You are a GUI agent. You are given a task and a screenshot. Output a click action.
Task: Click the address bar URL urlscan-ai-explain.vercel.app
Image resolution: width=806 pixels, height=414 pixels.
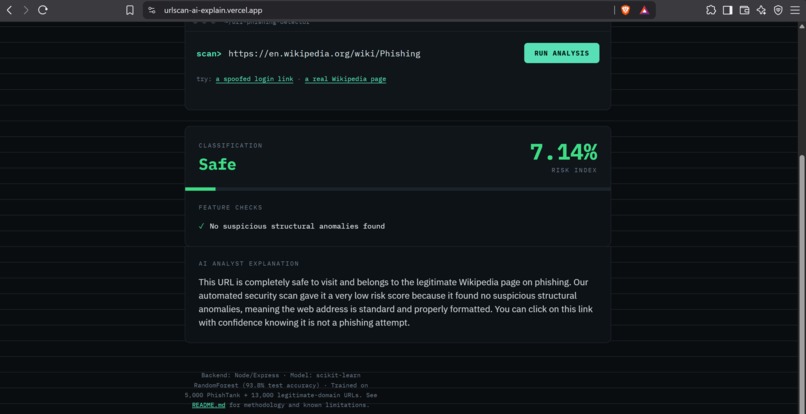click(x=213, y=10)
